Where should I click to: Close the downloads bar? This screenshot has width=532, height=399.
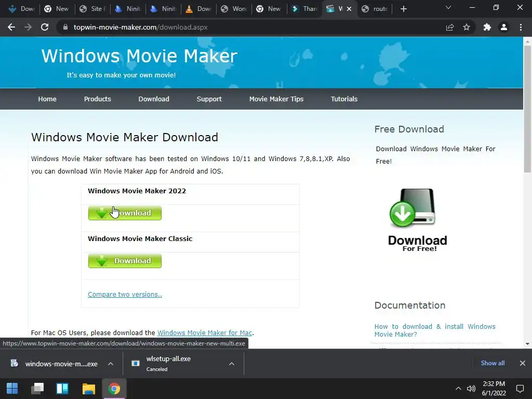523,363
